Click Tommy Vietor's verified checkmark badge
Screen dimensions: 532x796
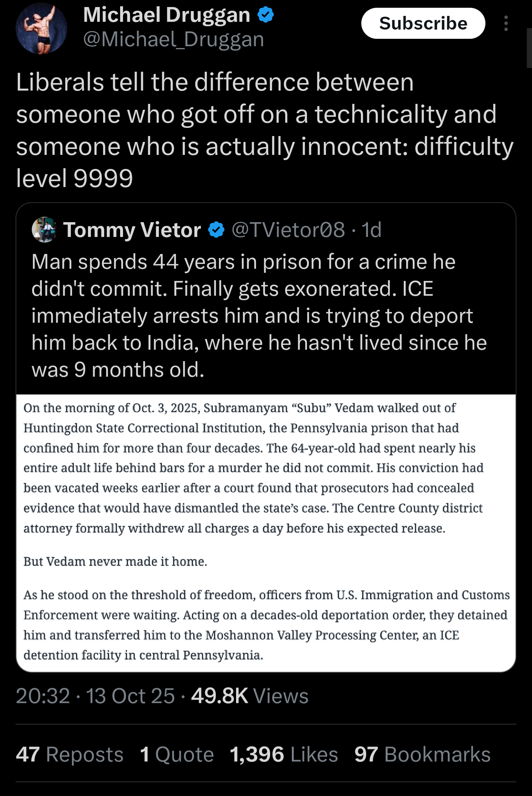point(216,230)
